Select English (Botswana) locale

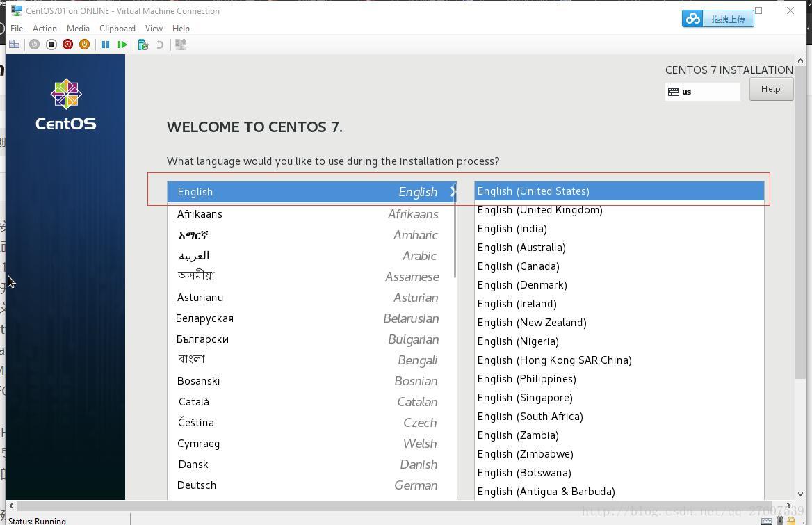pyautogui.click(x=619, y=473)
